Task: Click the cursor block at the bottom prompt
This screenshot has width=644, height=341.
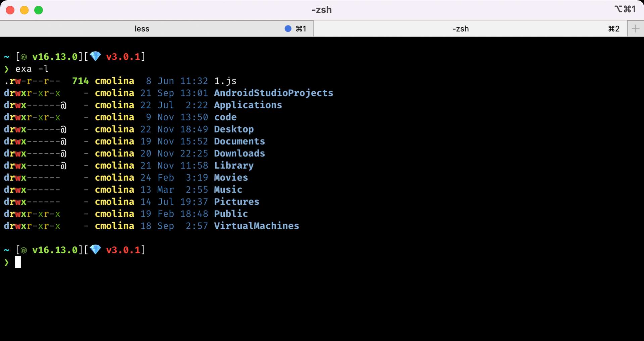Action: pos(18,262)
